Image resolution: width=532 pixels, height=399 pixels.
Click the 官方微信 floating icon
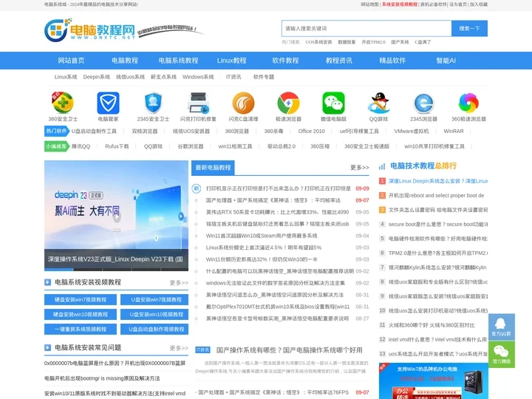click(x=502, y=354)
